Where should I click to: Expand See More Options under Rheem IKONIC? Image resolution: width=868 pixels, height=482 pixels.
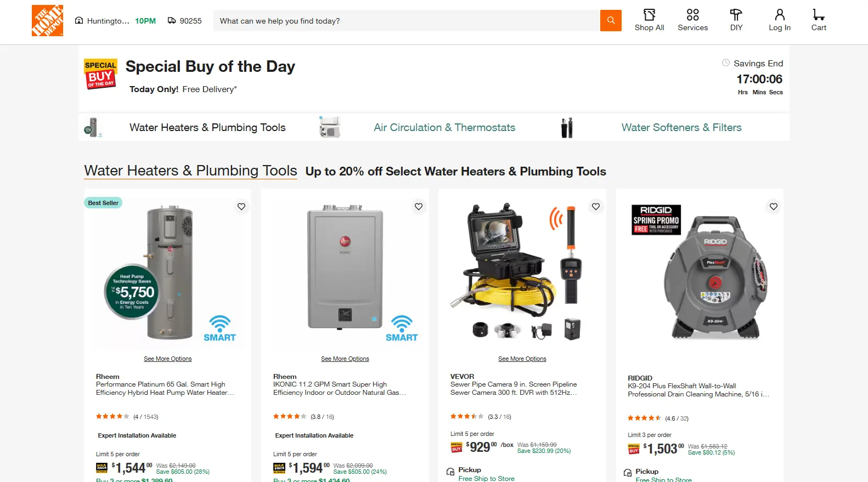(x=345, y=359)
